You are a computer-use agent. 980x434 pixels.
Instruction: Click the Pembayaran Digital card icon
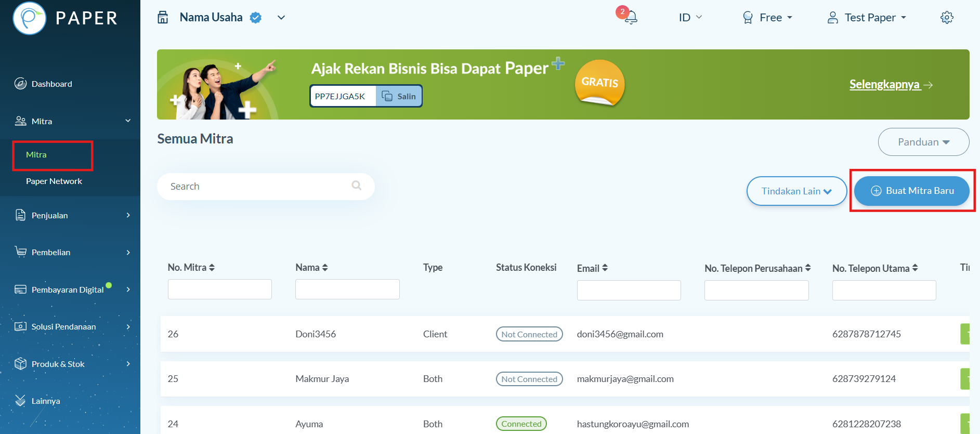[20, 290]
